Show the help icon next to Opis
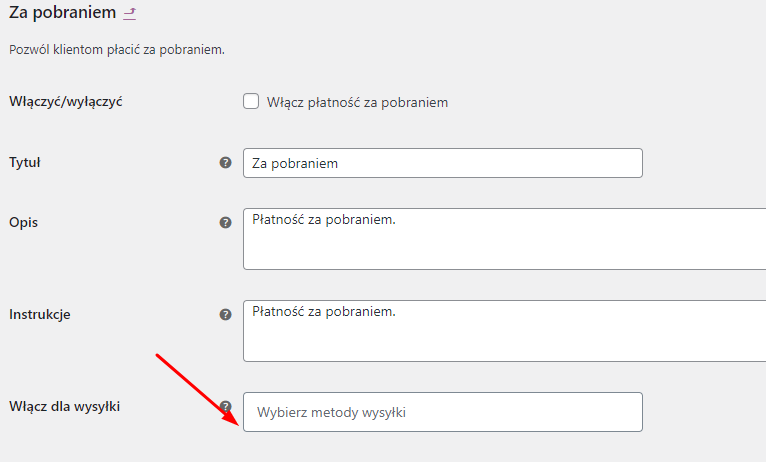This screenshot has height=462, width=766. pyautogui.click(x=225, y=223)
